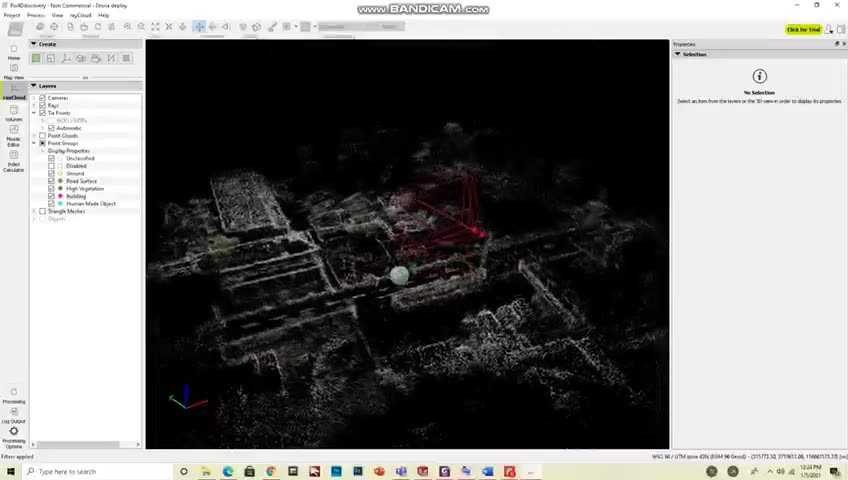The height and width of the screenshot is (480, 848).
Task: Select the Human Made Object point group
Action: pos(91,204)
